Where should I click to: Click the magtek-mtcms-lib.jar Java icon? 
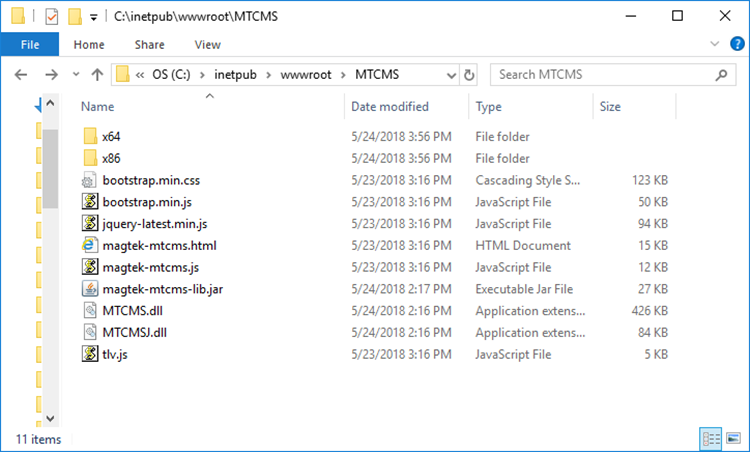tap(90, 289)
